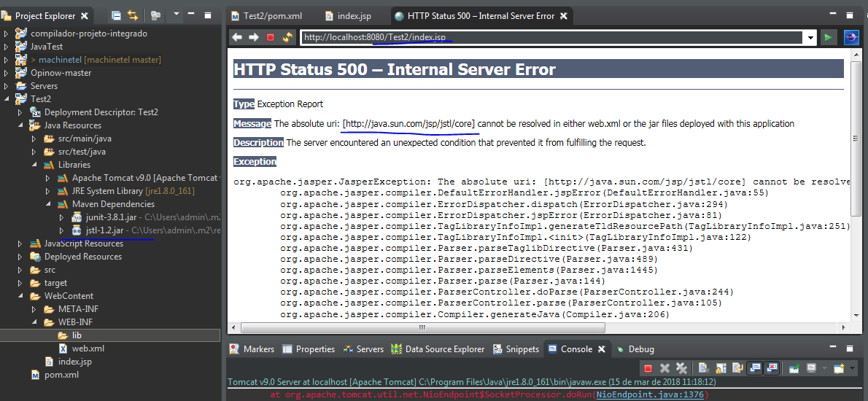
Task: Expand the JavaScript Resources node
Action: coord(20,244)
